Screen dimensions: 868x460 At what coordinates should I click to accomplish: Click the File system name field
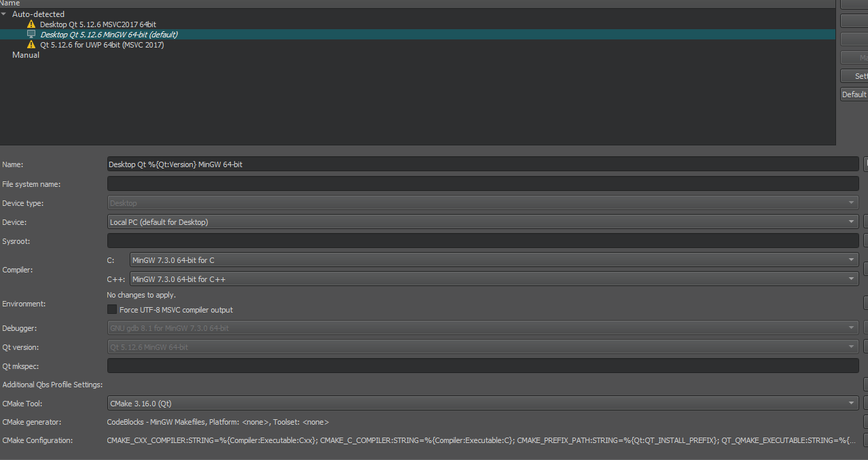(482, 184)
